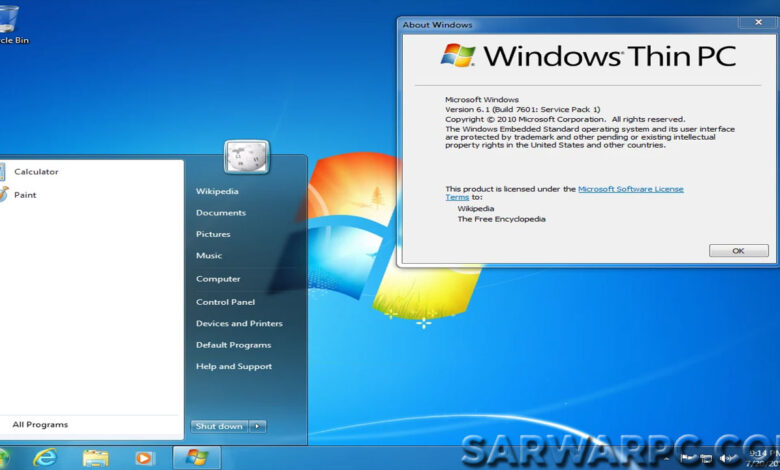780x470 pixels.
Task: Launch Internet Explorer from taskbar
Action: pyautogui.click(x=45, y=458)
